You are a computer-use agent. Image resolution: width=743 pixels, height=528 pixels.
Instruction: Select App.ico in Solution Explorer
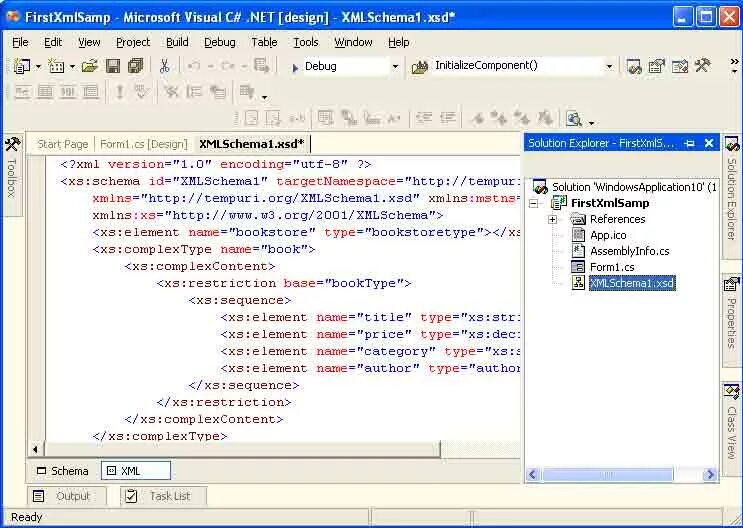click(x=608, y=236)
